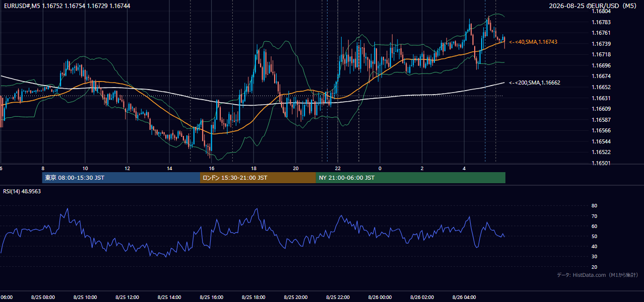
Task: Click price level 1.16696 on the price scale
Action: (601, 65)
